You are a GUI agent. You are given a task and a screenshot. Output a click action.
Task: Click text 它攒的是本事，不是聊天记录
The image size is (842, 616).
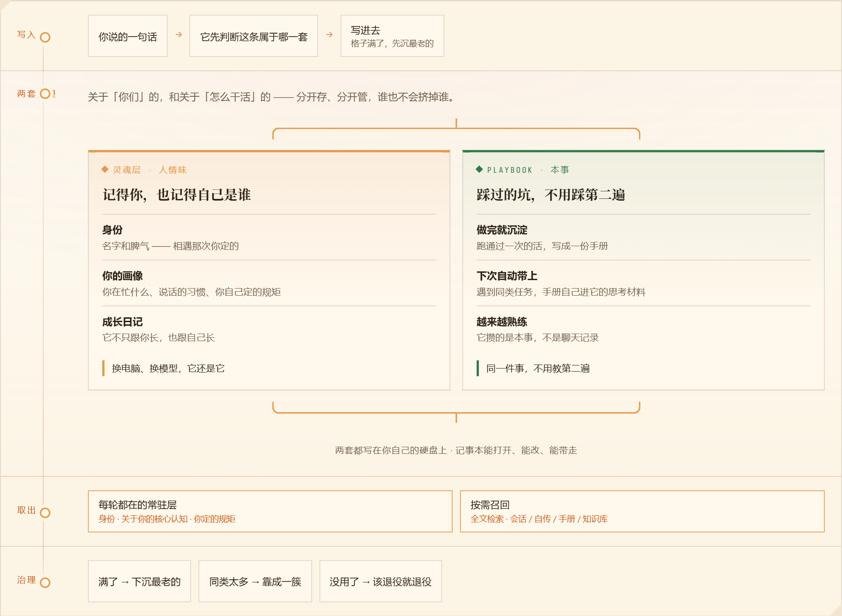(537, 338)
